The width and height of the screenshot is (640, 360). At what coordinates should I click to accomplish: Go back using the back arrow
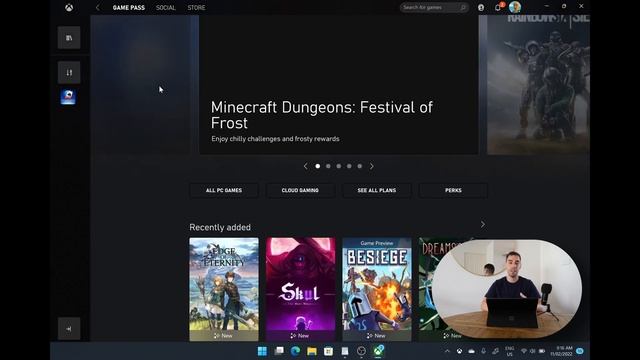tap(98, 7)
